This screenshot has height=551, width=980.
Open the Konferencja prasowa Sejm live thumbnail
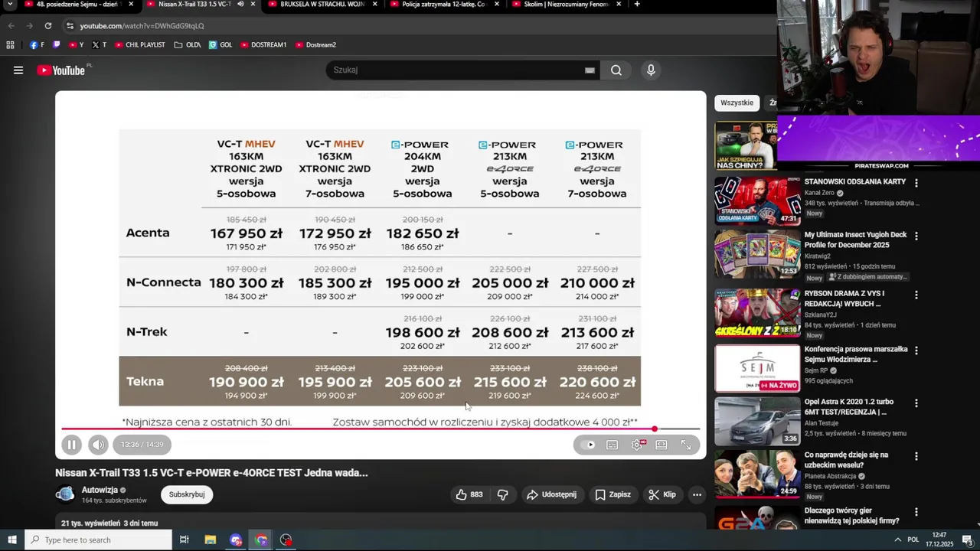point(757,368)
